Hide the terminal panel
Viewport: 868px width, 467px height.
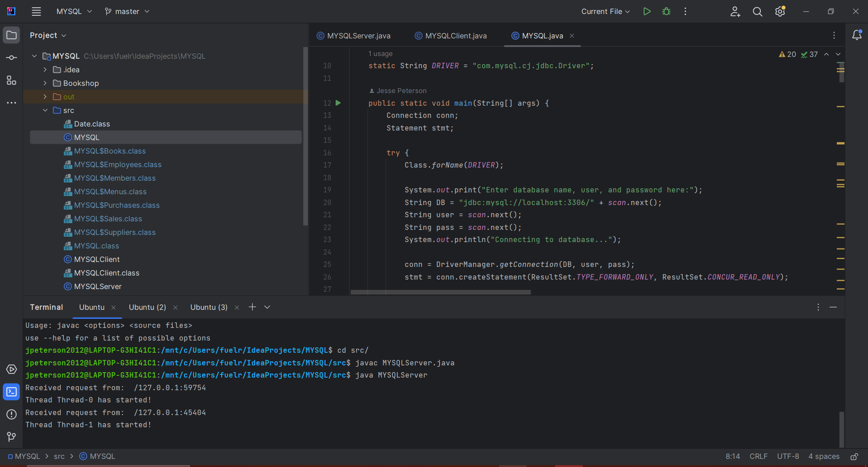[833, 307]
